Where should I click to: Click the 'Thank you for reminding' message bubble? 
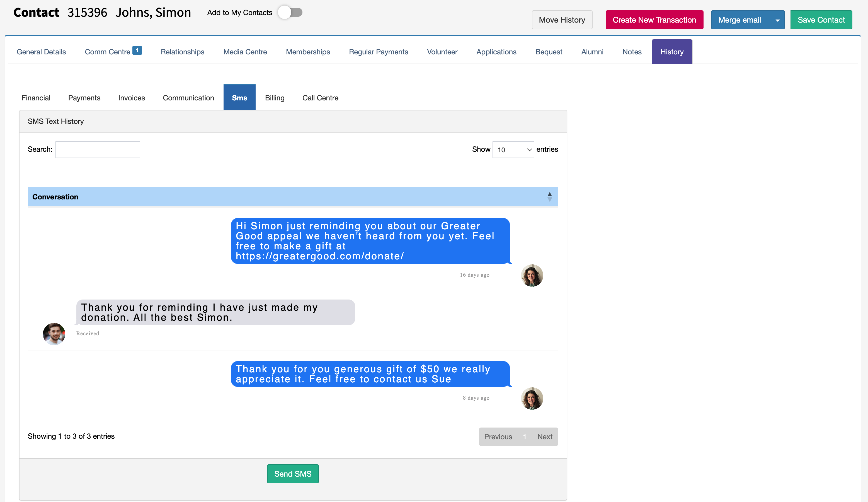pos(216,312)
